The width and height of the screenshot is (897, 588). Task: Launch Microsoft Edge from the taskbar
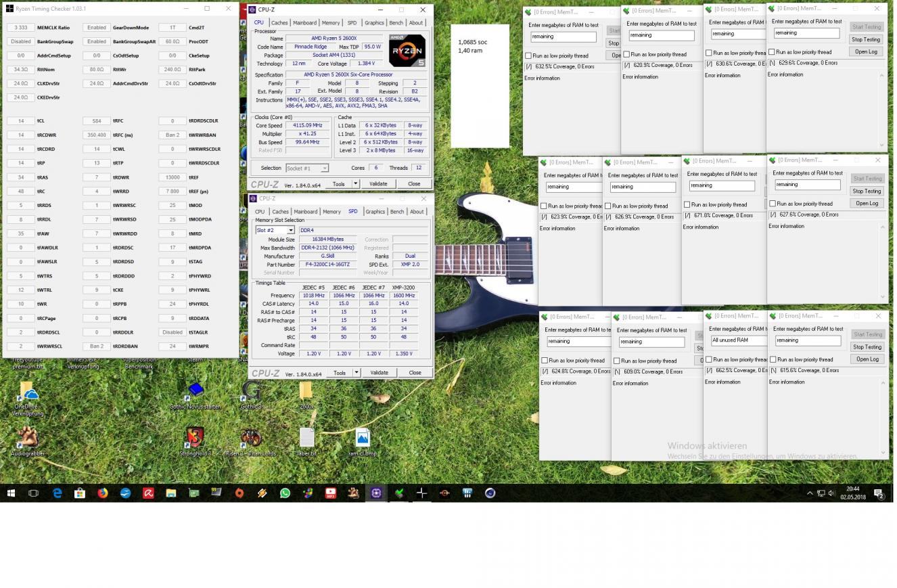pos(57,493)
